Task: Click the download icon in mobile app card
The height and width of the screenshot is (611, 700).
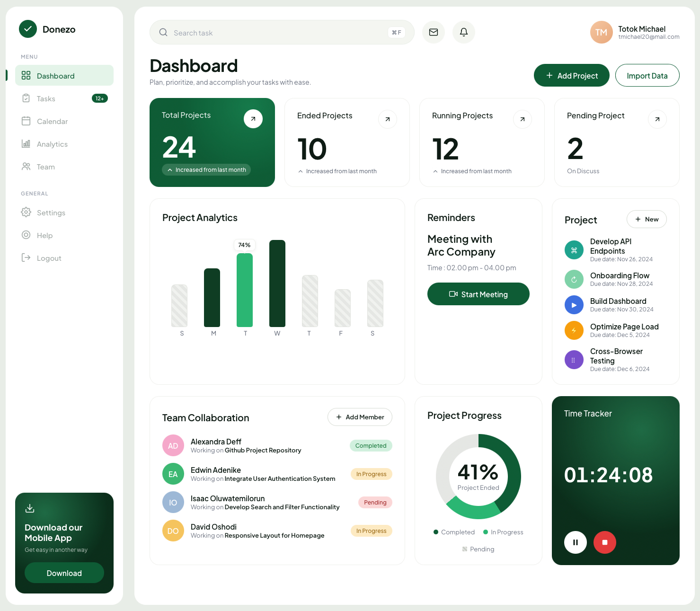Action: 30,508
